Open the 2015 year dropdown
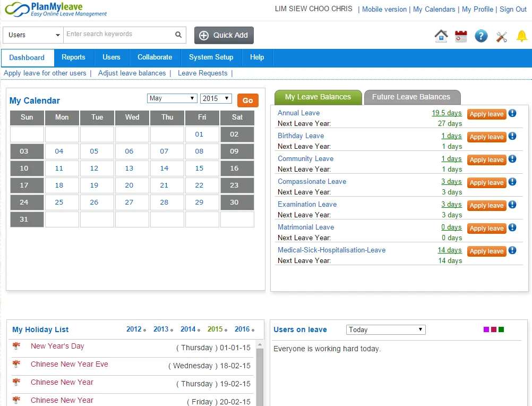The width and height of the screenshot is (532, 406). [216, 98]
